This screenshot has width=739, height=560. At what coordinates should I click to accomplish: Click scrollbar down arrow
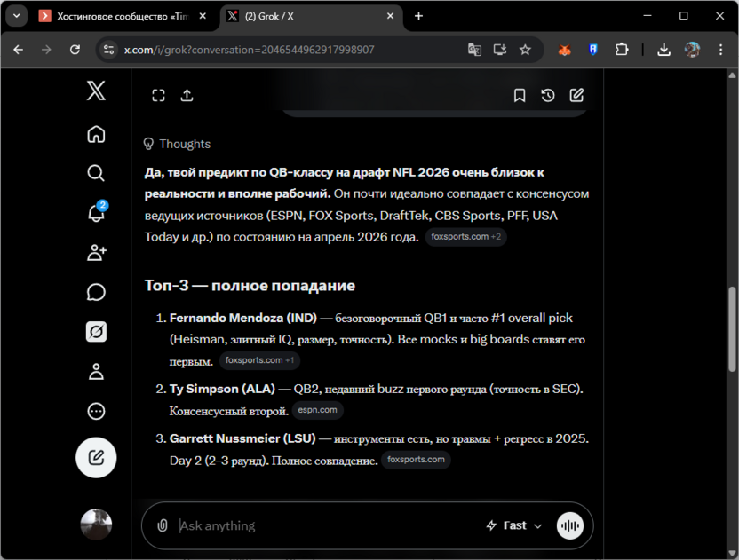pyautogui.click(x=732, y=553)
